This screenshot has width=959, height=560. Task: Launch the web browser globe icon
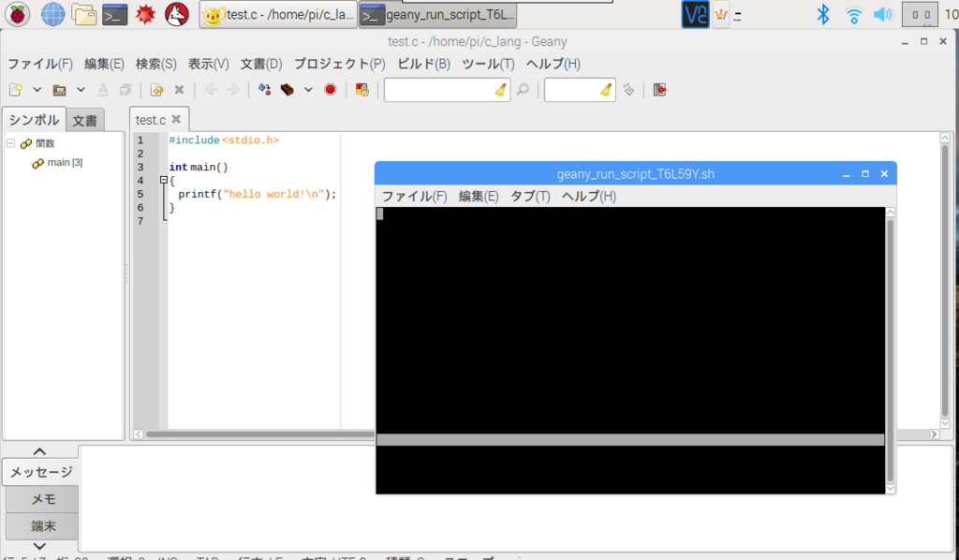click(52, 14)
